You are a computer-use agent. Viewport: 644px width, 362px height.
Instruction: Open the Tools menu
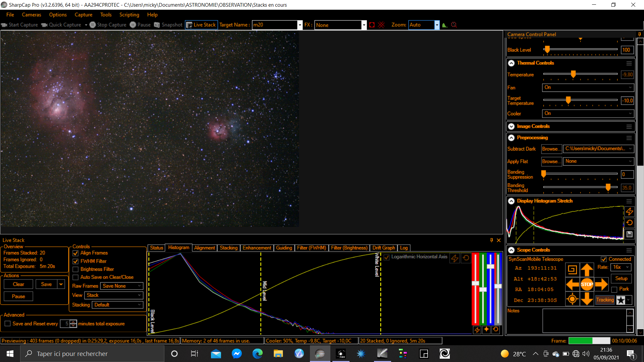point(106,15)
